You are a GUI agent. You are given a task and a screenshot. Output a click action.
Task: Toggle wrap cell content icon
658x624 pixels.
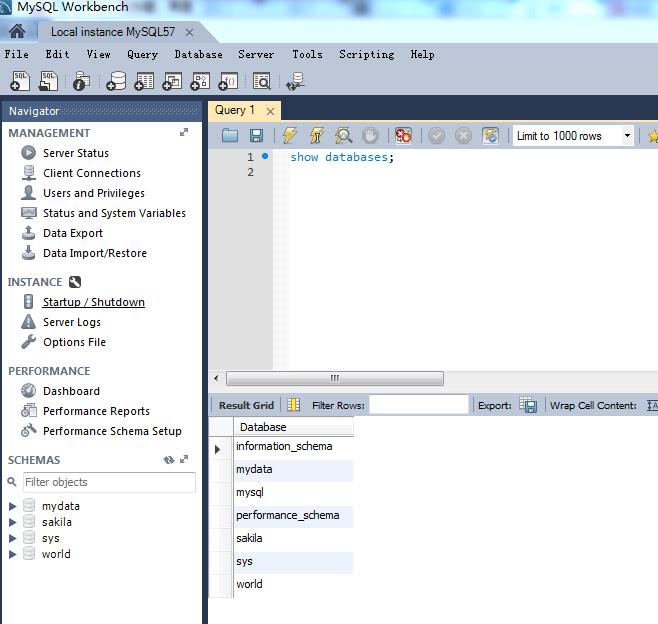click(x=652, y=405)
